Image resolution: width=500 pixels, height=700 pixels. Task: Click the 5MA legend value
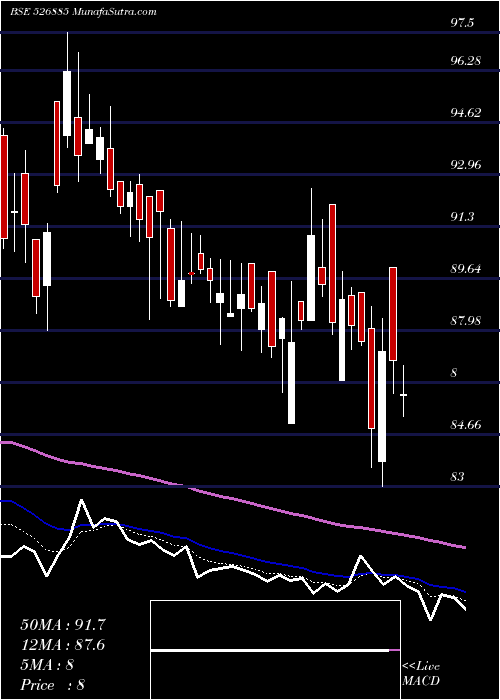pyautogui.click(x=69, y=665)
